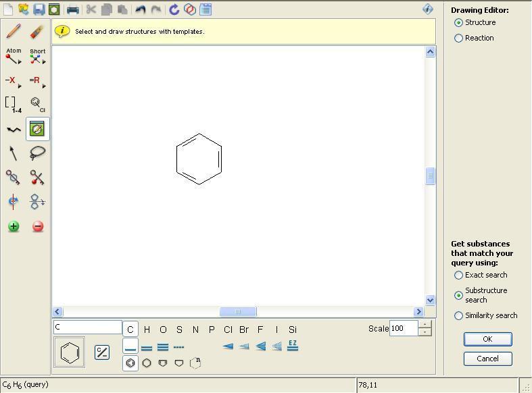Viewport: 532px width, 393px height.
Task: Click the green plus charge icon
Action: click(14, 226)
